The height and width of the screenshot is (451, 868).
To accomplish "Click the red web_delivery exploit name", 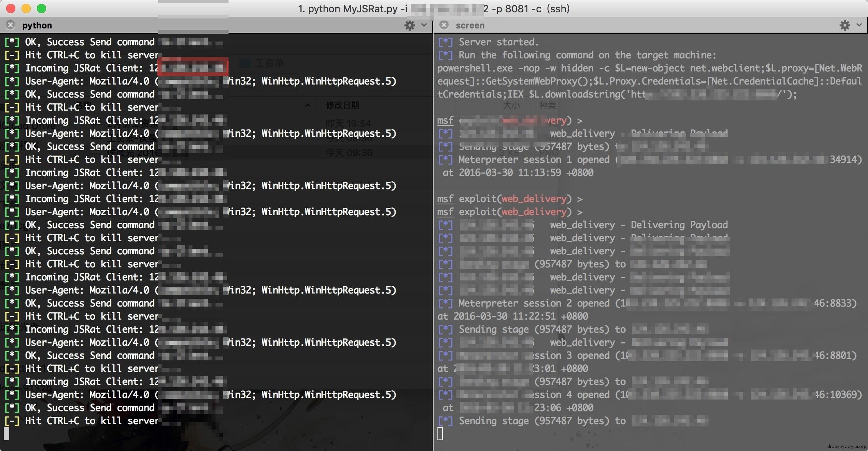I will 534,199.
